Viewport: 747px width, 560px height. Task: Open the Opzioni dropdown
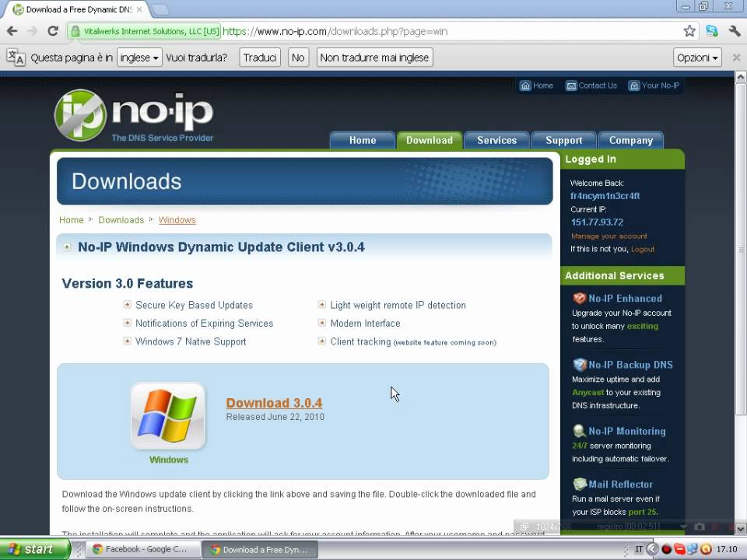pyautogui.click(x=697, y=58)
